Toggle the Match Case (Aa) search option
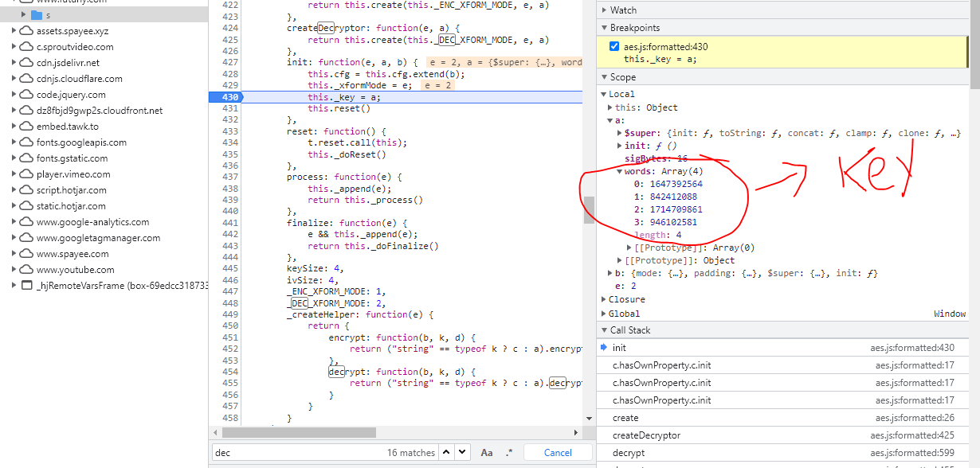The height and width of the screenshot is (468, 980). pos(487,452)
